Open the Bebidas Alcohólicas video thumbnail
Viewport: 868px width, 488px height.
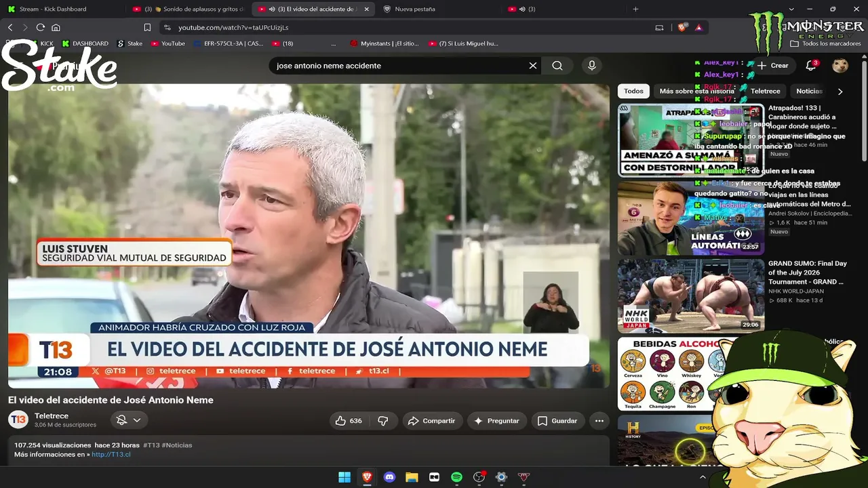(691, 374)
